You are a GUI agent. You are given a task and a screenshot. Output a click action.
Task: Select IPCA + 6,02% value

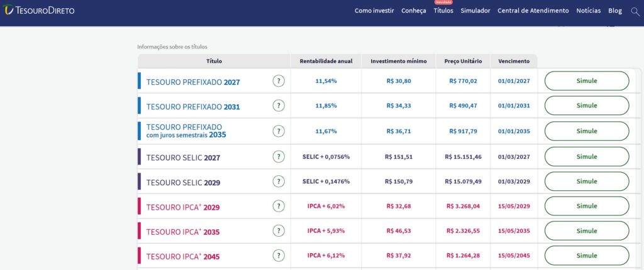click(326, 206)
